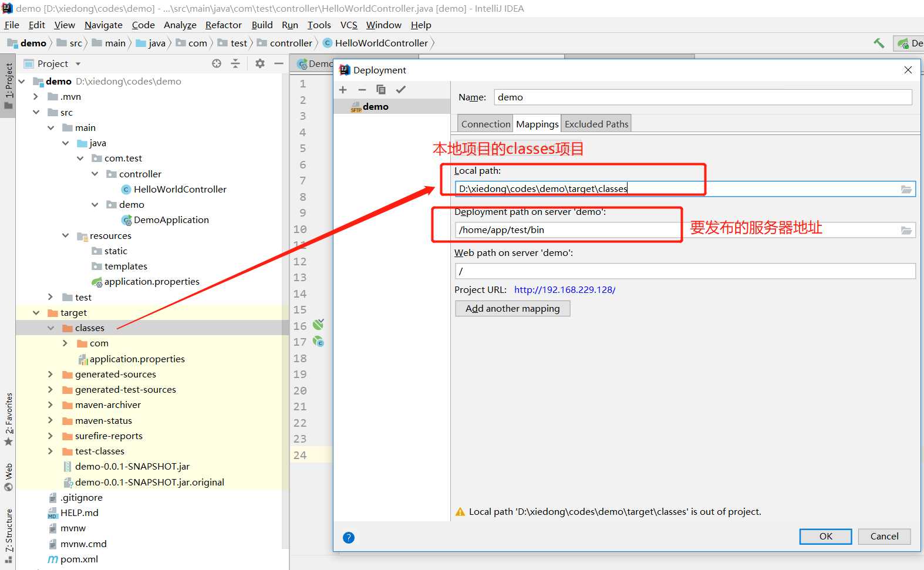
Task: Remove selected server with minus icon
Action: [x=362, y=90]
